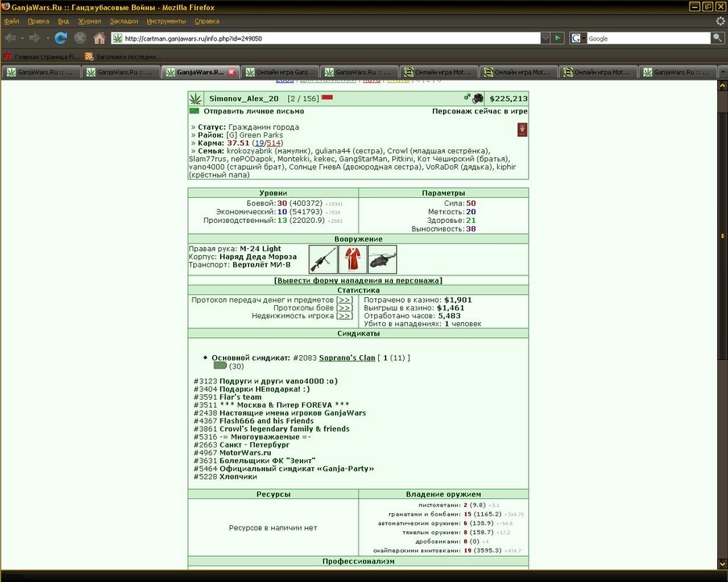The height and width of the screenshot is (582, 728).
Task: Close the active GanjaWars tab
Action: [232, 72]
